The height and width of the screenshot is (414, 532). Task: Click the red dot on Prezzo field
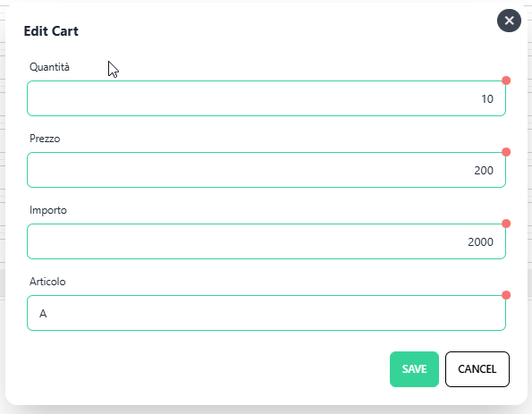point(506,152)
